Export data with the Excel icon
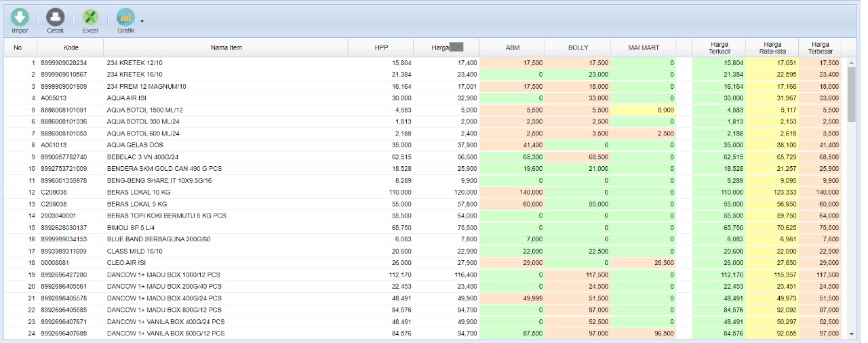Screen dimensions: 868x343 (90, 18)
